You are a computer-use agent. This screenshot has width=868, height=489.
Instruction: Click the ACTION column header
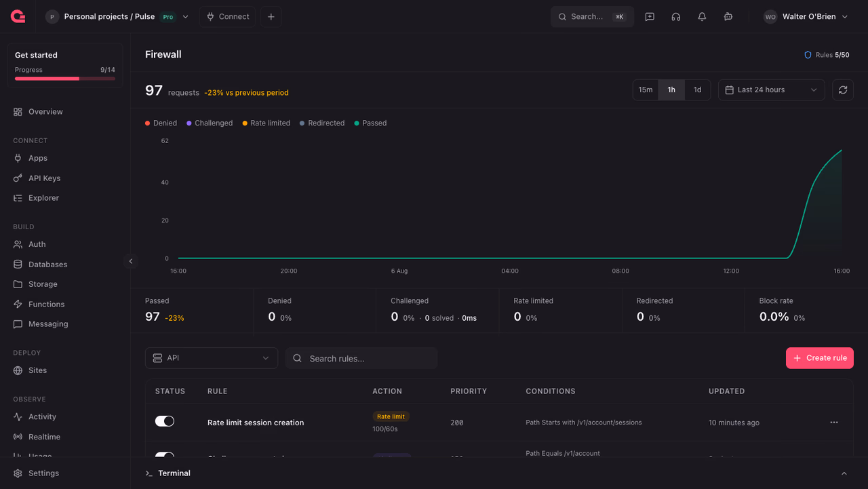(387, 391)
